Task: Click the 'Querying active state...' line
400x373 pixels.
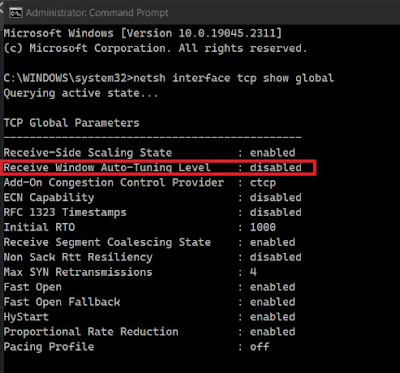Action: pos(81,93)
